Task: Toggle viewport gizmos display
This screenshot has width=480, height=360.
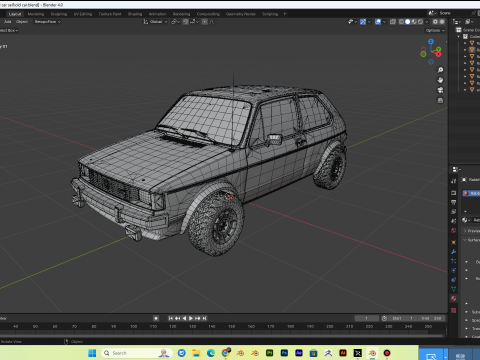Action: pyautogui.click(x=363, y=22)
